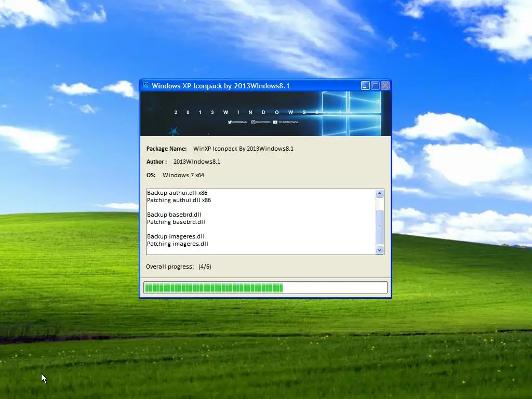Click package name 'WinXP Iconpack By 2013Windows8.1'
The image size is (532, 399).
click(243, 149)
